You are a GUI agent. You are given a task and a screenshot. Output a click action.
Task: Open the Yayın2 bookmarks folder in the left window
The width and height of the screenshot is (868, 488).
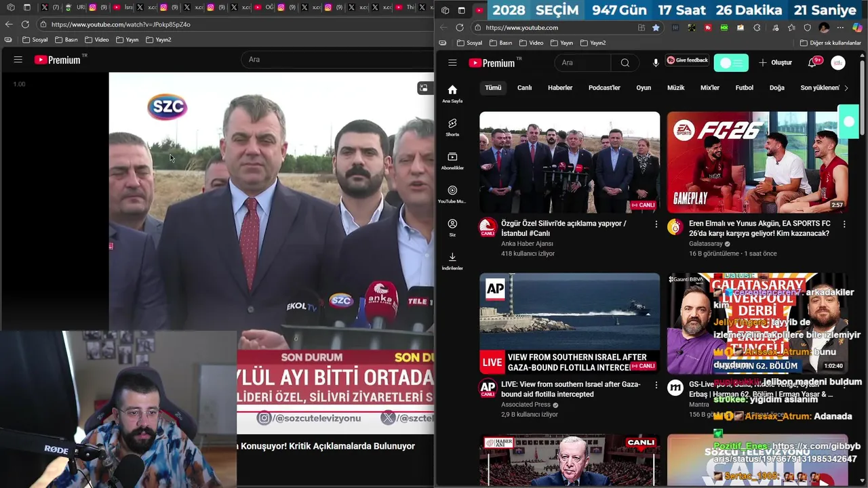[x=158, y=39]
